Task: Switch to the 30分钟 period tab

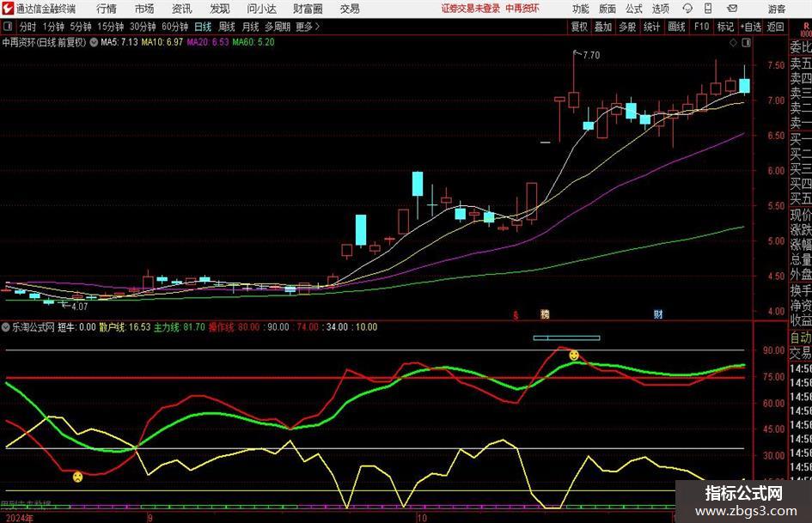Action: (x=143, y=27)
